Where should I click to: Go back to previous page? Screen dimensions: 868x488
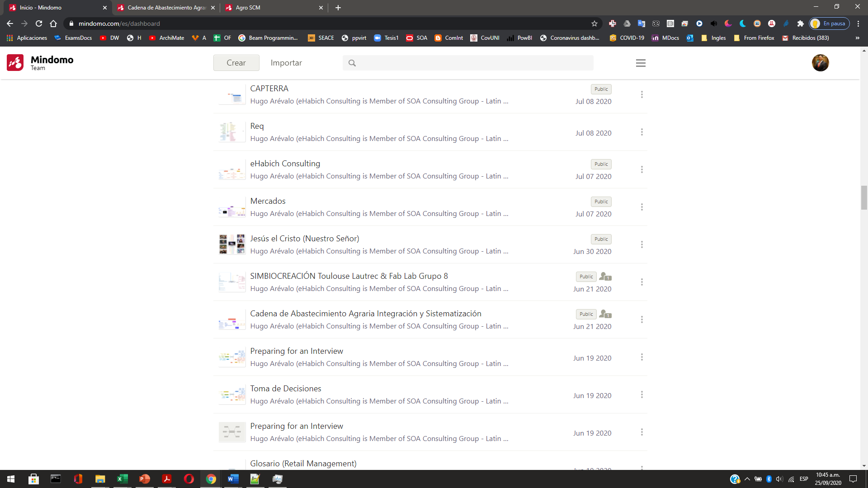coord(10,23)
